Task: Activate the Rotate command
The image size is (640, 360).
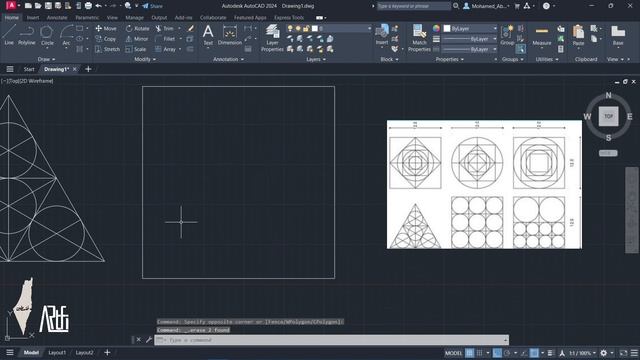Action: [138, 29]
